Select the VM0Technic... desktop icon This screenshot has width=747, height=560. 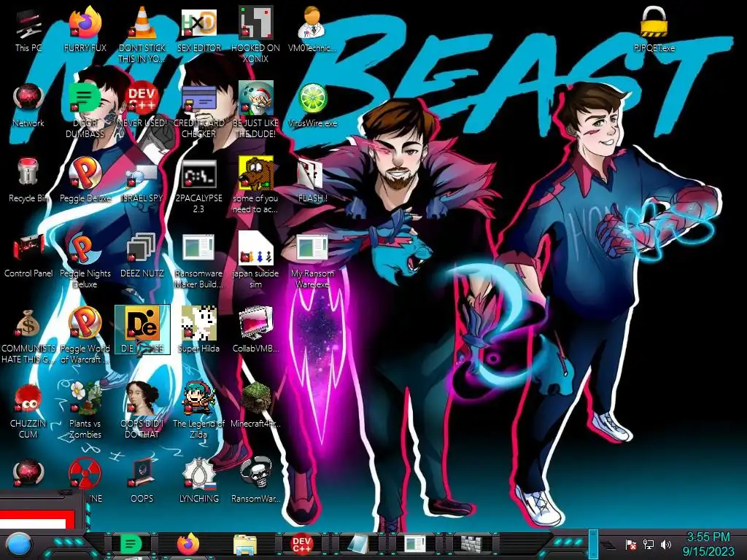click(x=312, y=29)
